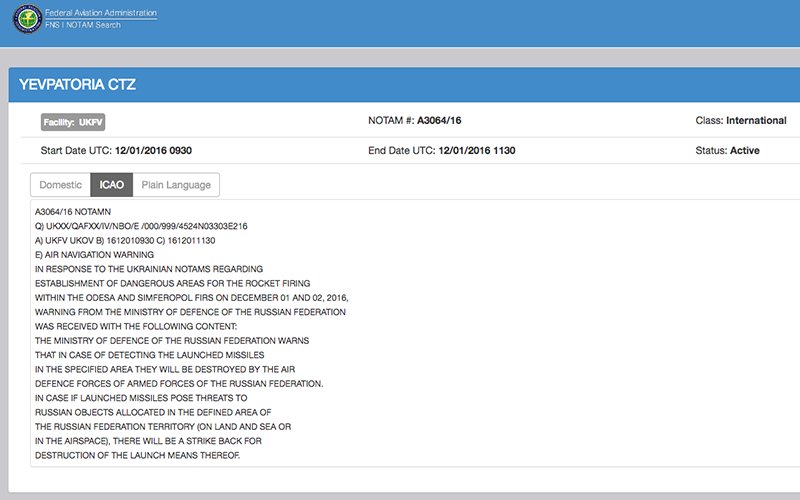Click the Status: Active label
Viewport: 800px width, 500px height.
pos(727,151)
